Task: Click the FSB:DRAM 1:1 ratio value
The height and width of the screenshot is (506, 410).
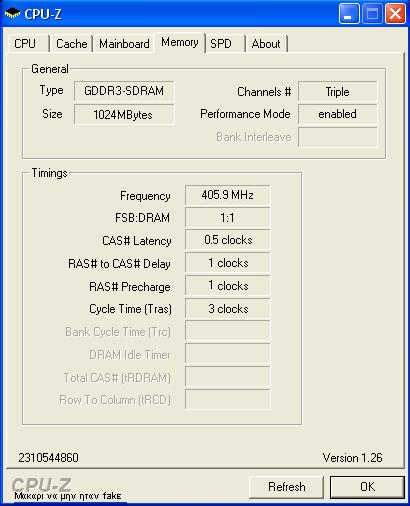Action: tap(227, 218)
